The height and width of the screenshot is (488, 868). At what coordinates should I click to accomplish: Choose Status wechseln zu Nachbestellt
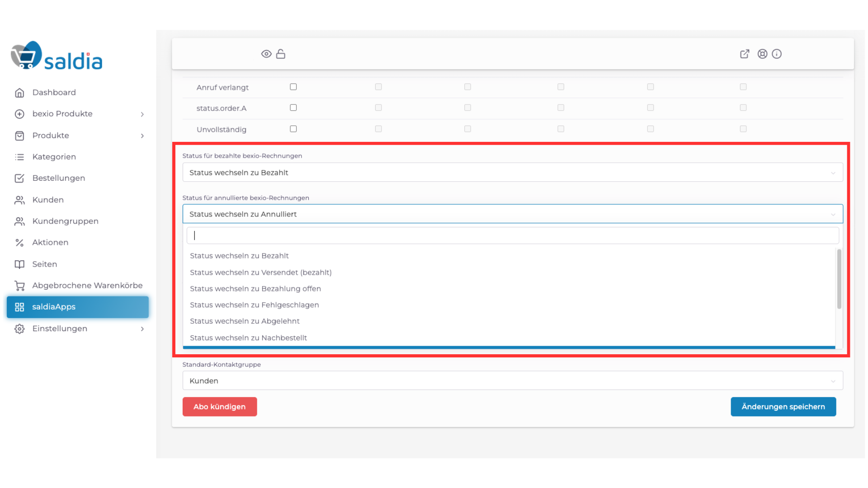(x=509, y=338)
